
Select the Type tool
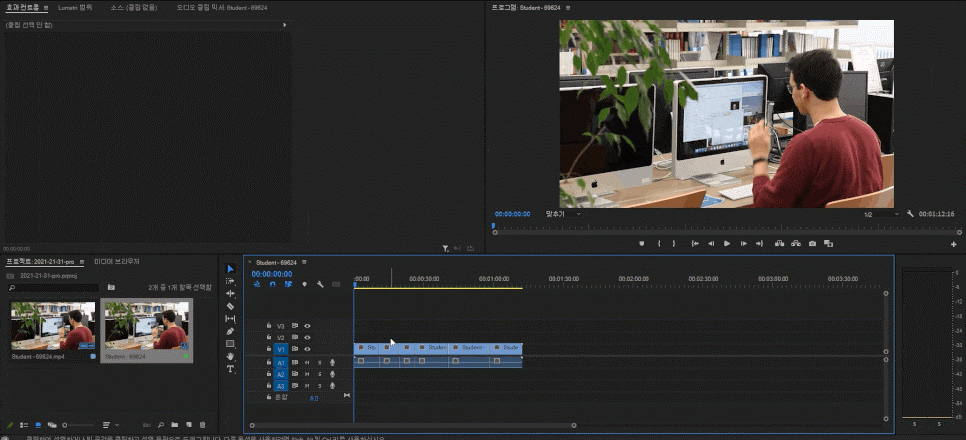230,369
